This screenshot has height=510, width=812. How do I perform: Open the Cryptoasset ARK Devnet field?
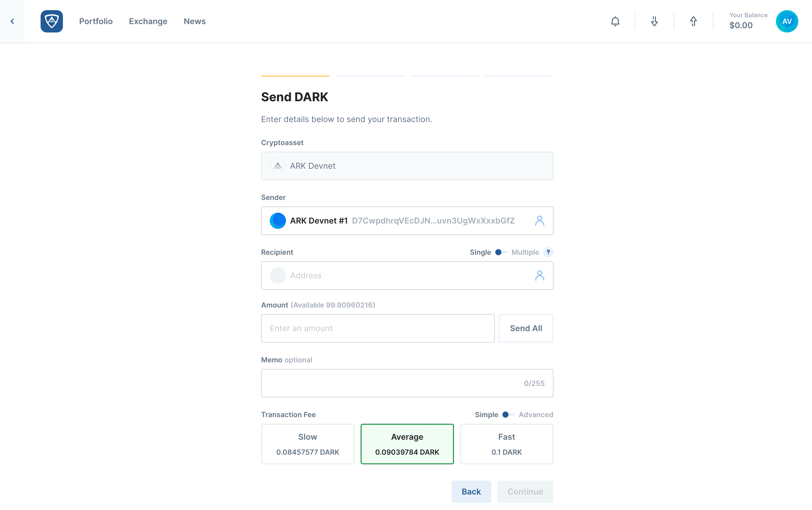click(407, 166)
